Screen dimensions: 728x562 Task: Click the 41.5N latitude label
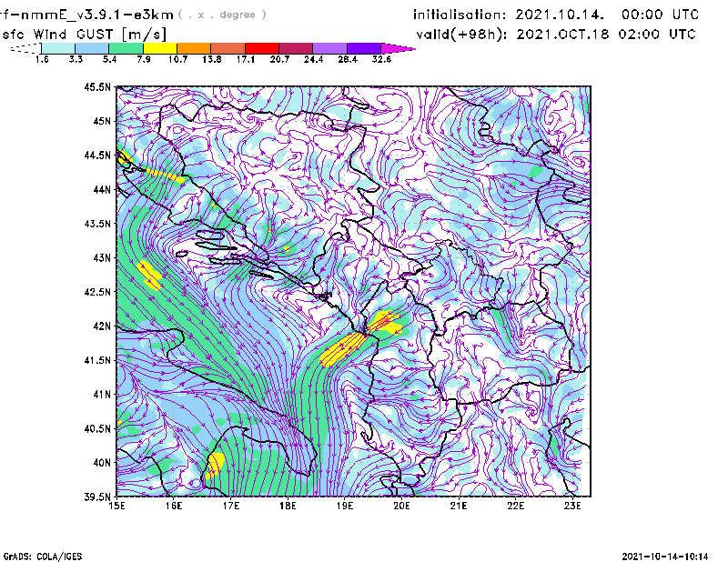(x=97, y=360)
